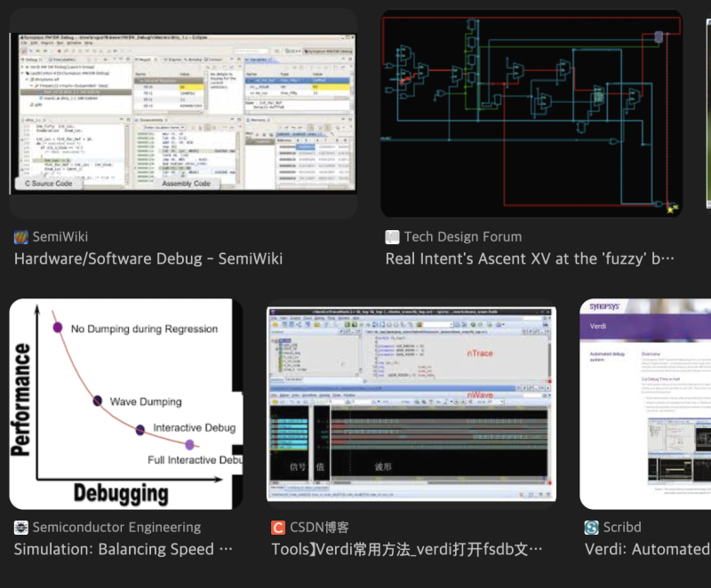
Task: Expand the tb_top node in nTrace
Action: click(x=274, y=341)
